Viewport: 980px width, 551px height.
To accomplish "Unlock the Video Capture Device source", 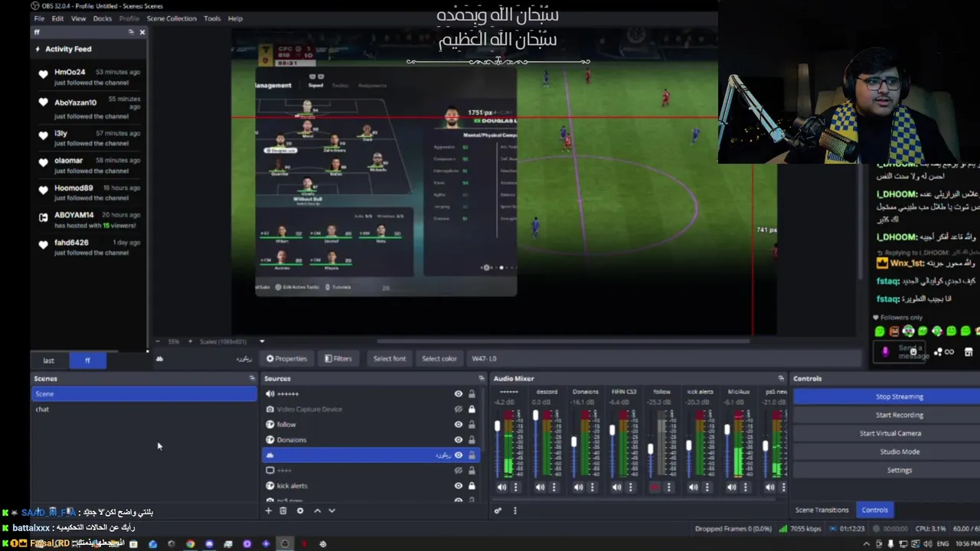I will (472, 409).
